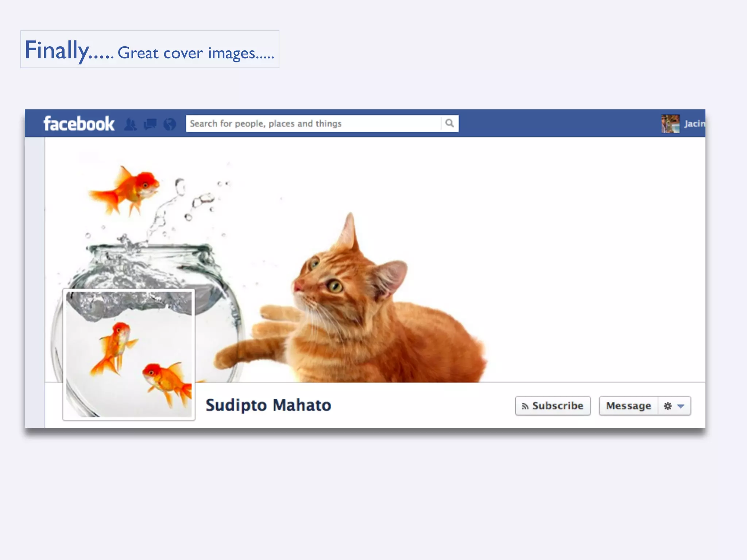
Task: Click the user avatar thumbnail in top bar
Action: pos(670,124)
